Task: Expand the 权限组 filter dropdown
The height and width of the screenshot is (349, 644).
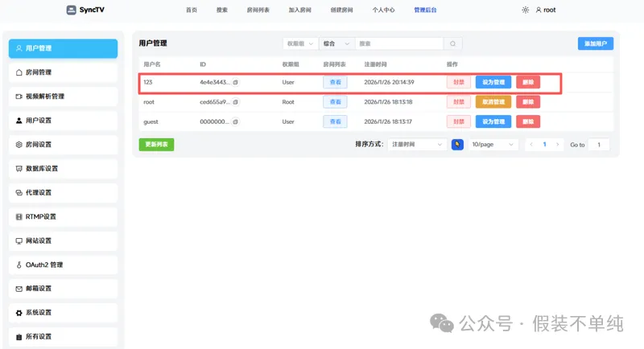Action: 300,43
